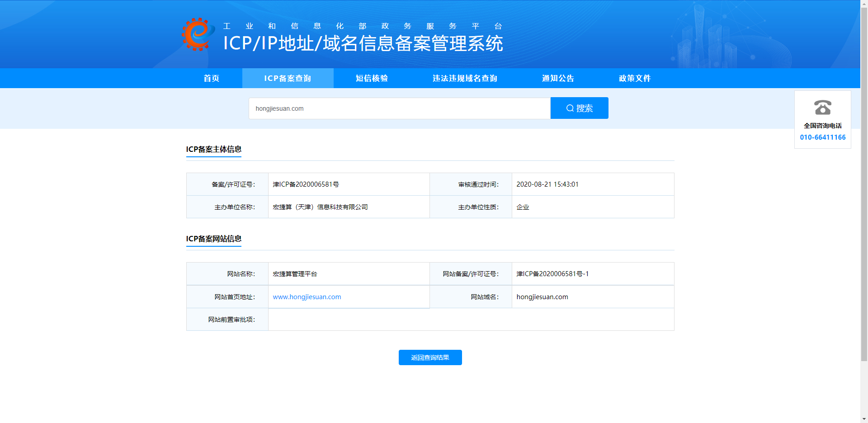
Task: Click the telephone icon in the hotline box
Action: coord(823,108)
